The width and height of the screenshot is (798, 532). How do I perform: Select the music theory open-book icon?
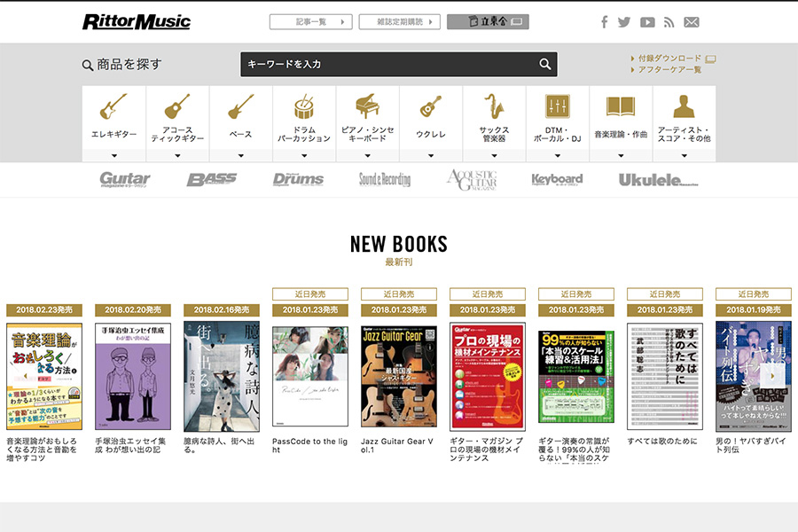621,106
